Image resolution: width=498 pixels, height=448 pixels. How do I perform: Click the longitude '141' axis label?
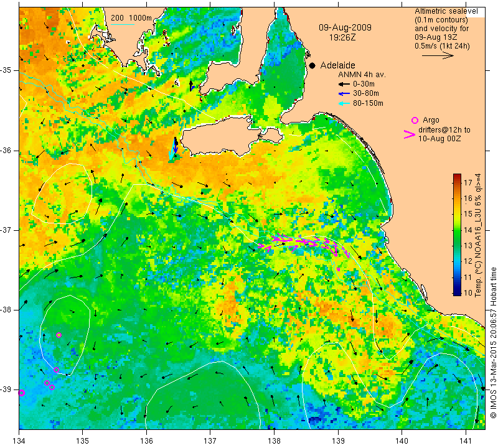(466, 441)
